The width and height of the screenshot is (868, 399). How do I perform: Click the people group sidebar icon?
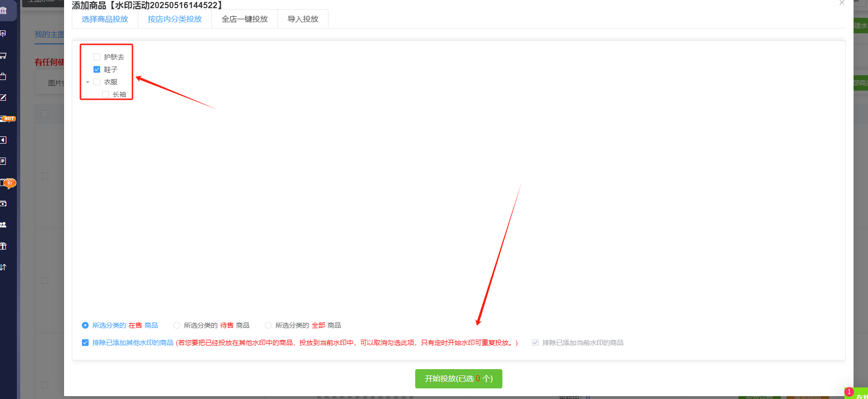click(x=3, y=225)
